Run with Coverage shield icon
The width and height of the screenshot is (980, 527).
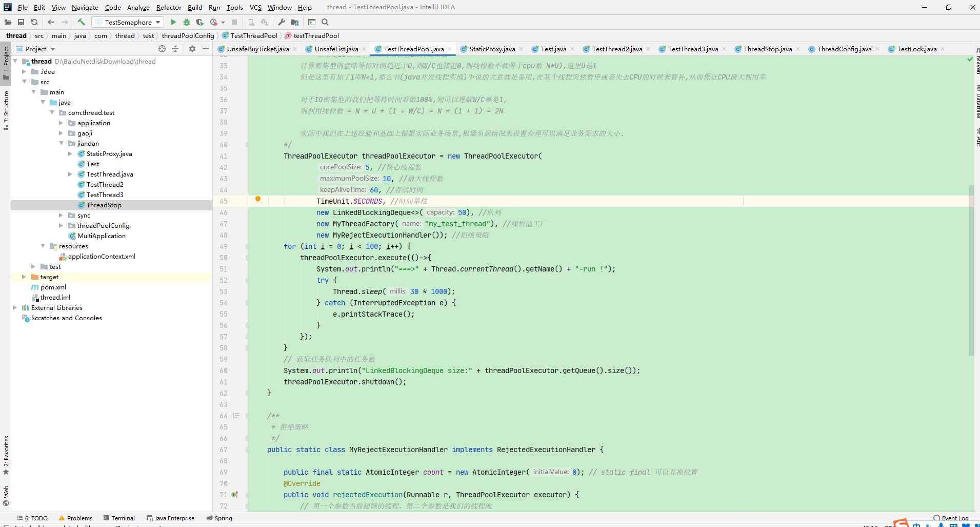pos(200,22)
